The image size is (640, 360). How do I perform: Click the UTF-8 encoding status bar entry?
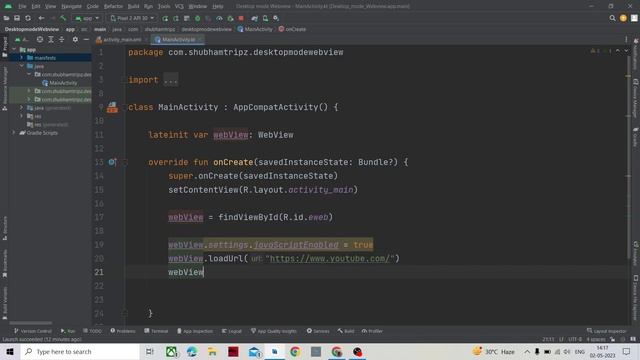[x=575, y=339]
